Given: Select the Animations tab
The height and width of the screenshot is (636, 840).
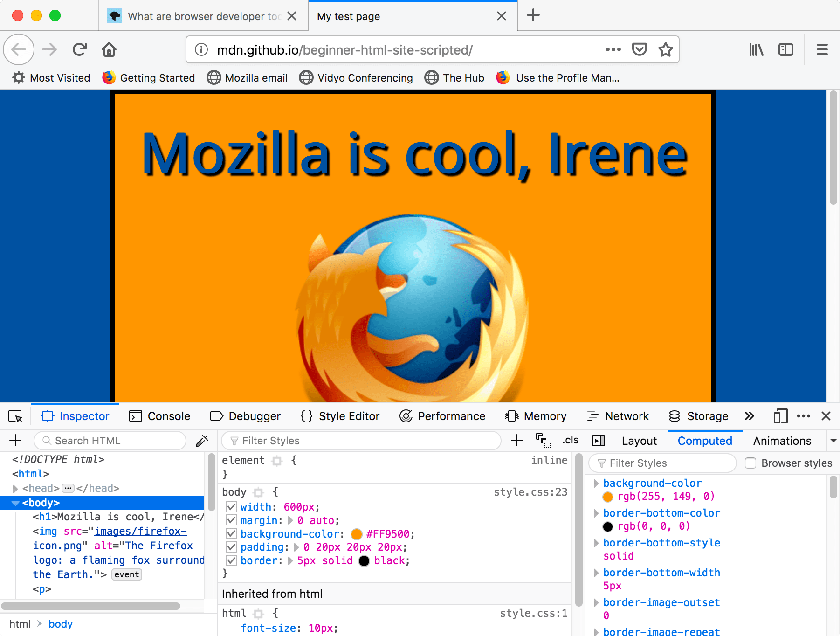Looking at the screenshot, I should [x=782, y=440].
